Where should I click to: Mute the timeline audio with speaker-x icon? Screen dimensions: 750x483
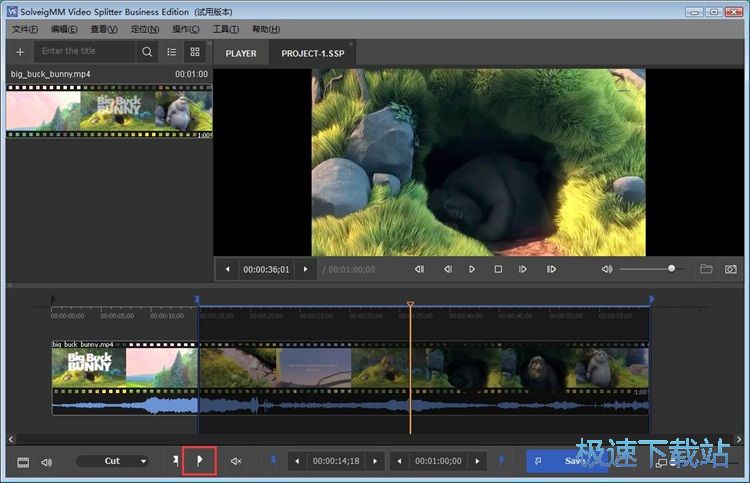coord(236,461)
